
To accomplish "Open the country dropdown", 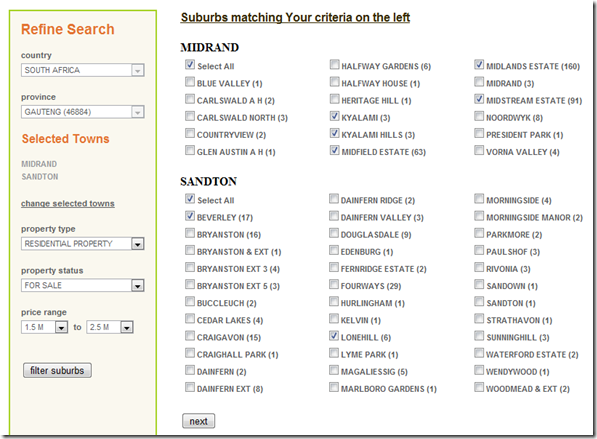I will point(83,70).
